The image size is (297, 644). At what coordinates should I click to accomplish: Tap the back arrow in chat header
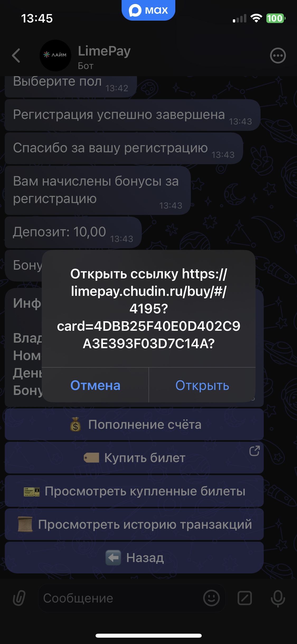click(16, 56)
